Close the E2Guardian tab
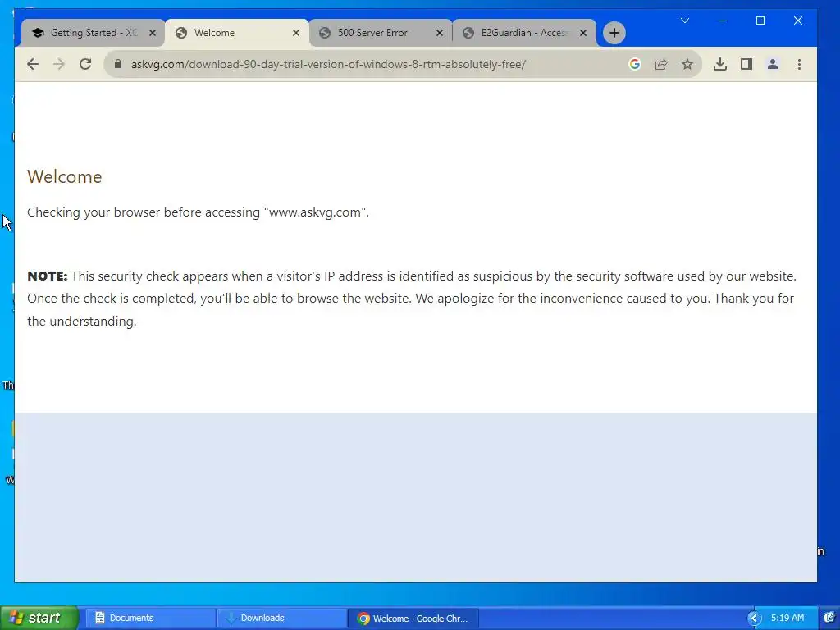Screen dimensions: 840x630 coord(583,33)
